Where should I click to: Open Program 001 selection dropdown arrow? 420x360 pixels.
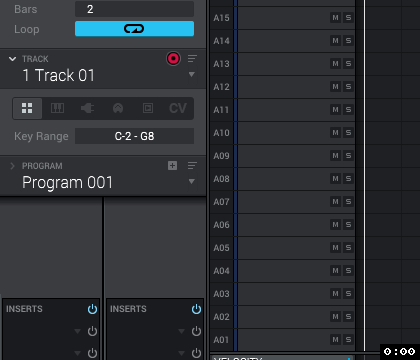coord(192,181)
